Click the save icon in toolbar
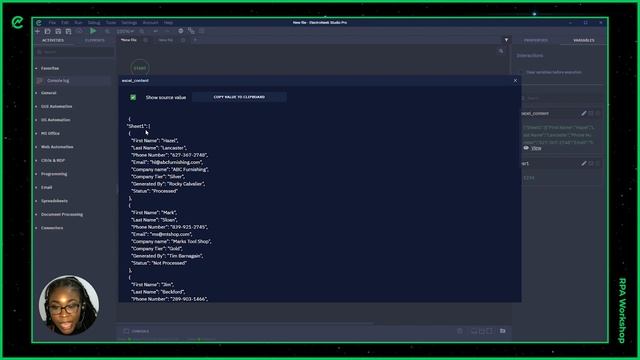The height and width of the screenshot is (360, 640). (58, 31)
